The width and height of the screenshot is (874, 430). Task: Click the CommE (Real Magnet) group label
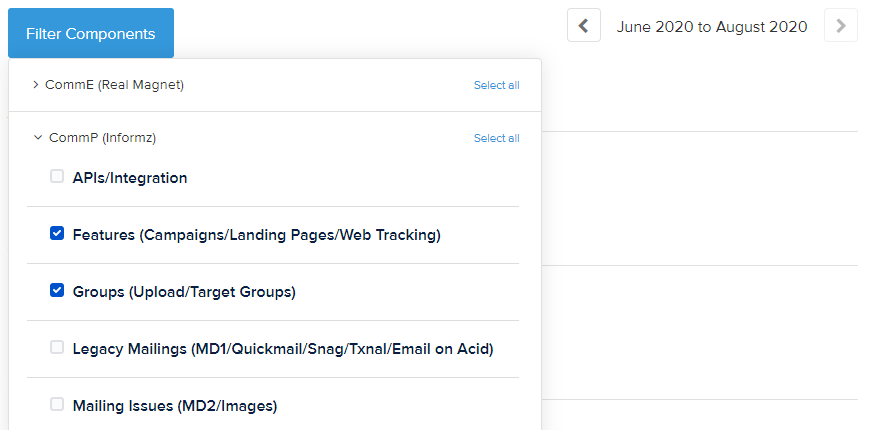tap(114, 85)
